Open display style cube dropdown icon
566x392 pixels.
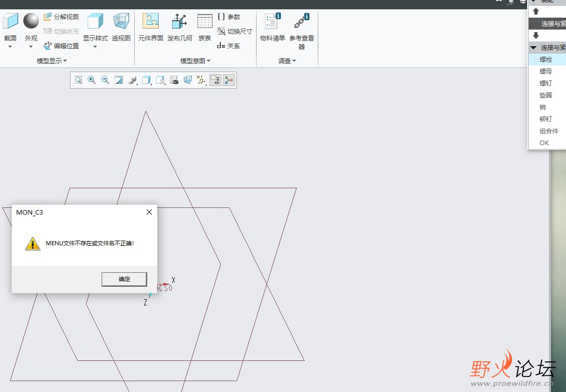[x=146, y=80]
